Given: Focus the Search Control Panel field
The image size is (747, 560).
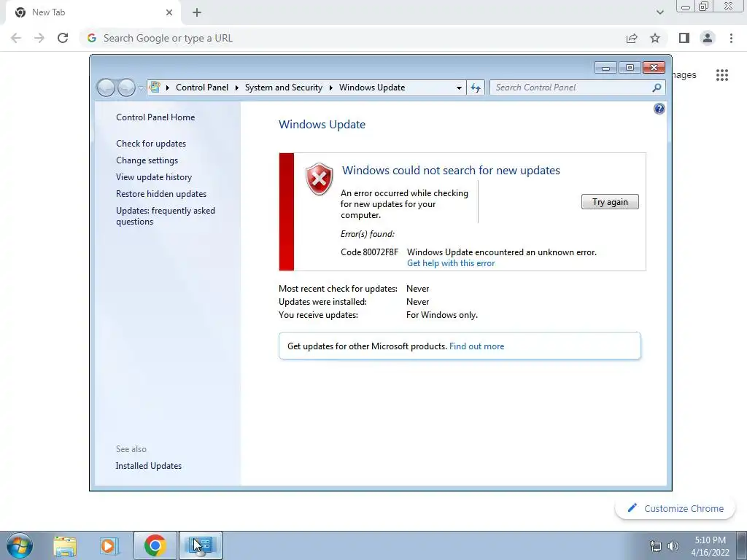Looking at the screenshot, I should [x=577, y=87].
